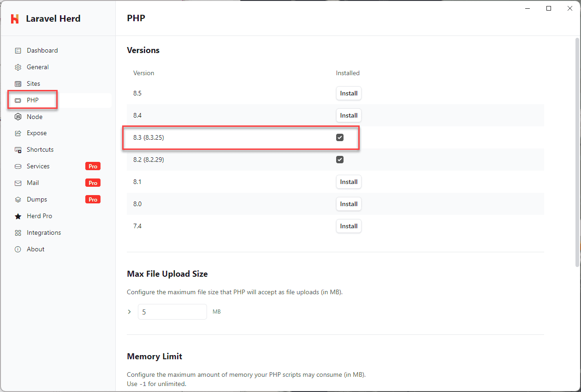Go to the Mail section

33,183
